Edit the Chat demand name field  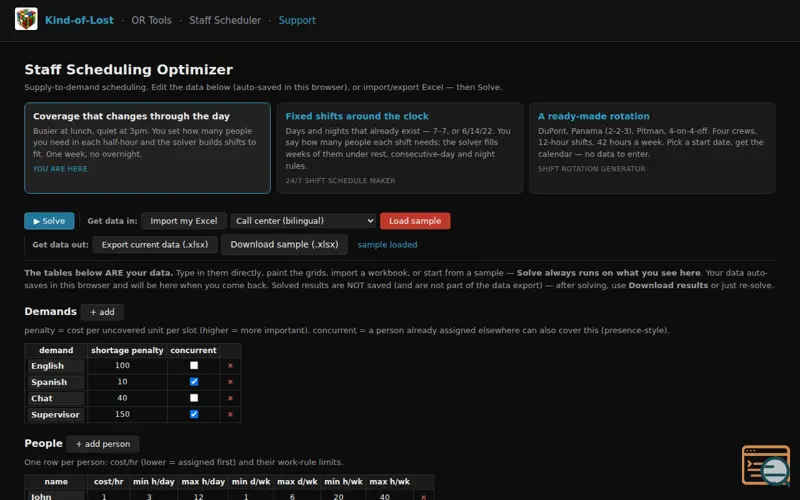(56, 398)
